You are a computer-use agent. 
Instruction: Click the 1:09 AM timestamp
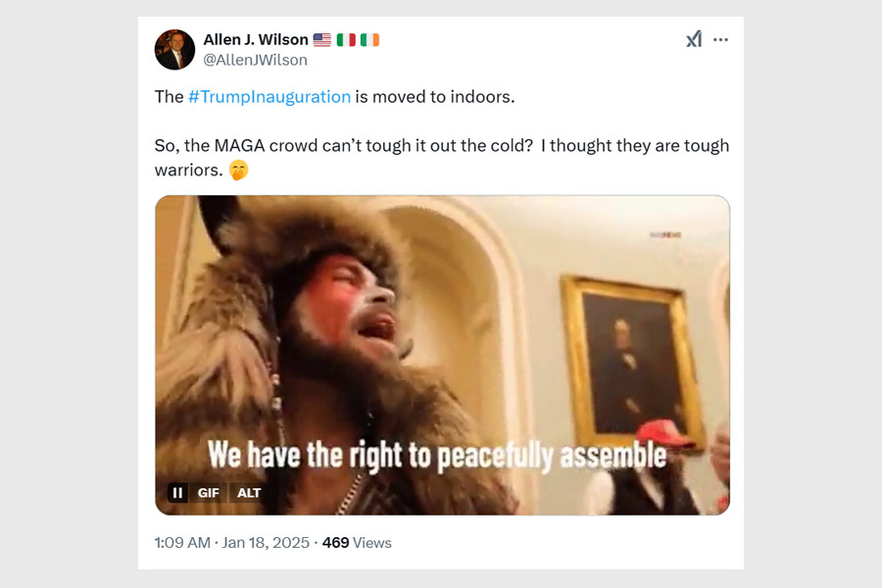coord(181,542)
